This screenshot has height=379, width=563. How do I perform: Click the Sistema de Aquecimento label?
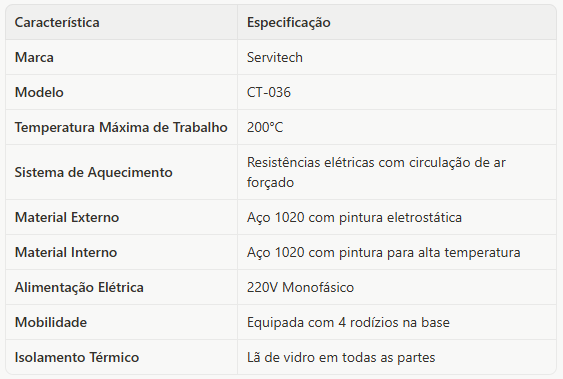[x=93, y=172]
